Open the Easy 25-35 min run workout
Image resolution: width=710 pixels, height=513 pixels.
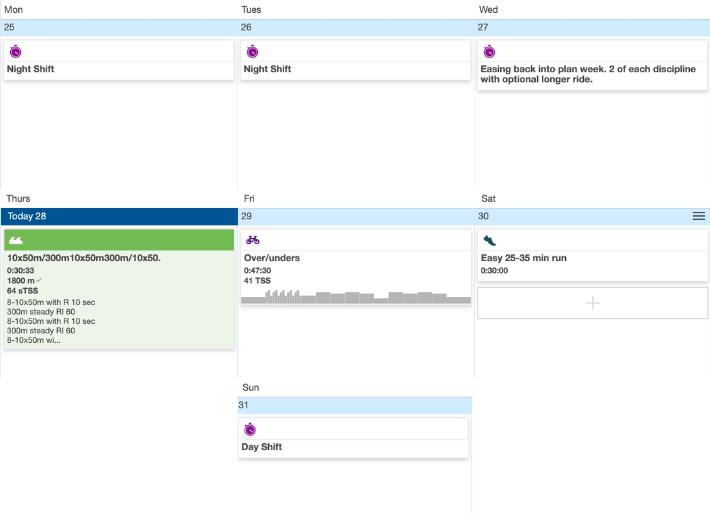[524, 258]
